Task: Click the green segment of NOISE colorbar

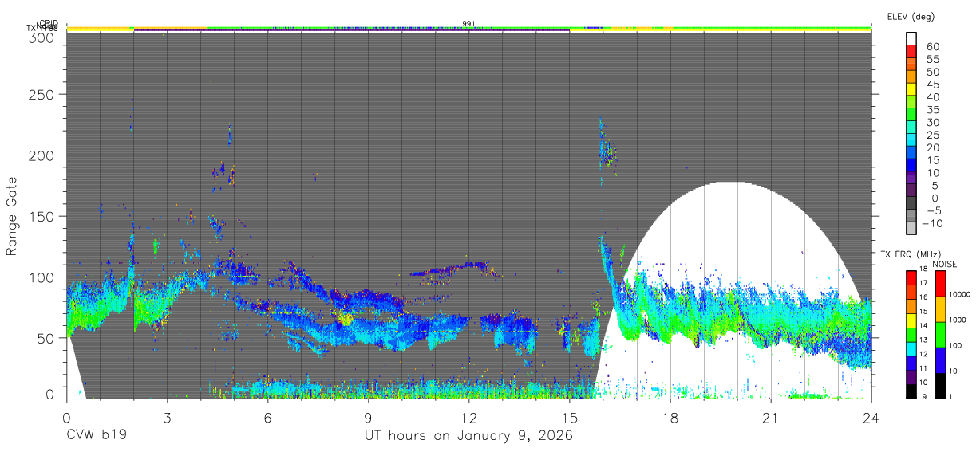Action: [x=940, y=335]
